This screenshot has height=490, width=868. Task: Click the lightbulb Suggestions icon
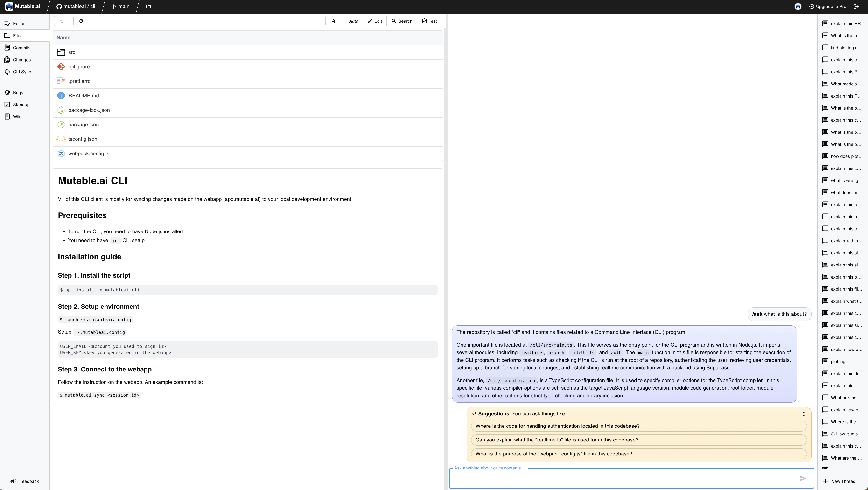[x=474, y=414]
